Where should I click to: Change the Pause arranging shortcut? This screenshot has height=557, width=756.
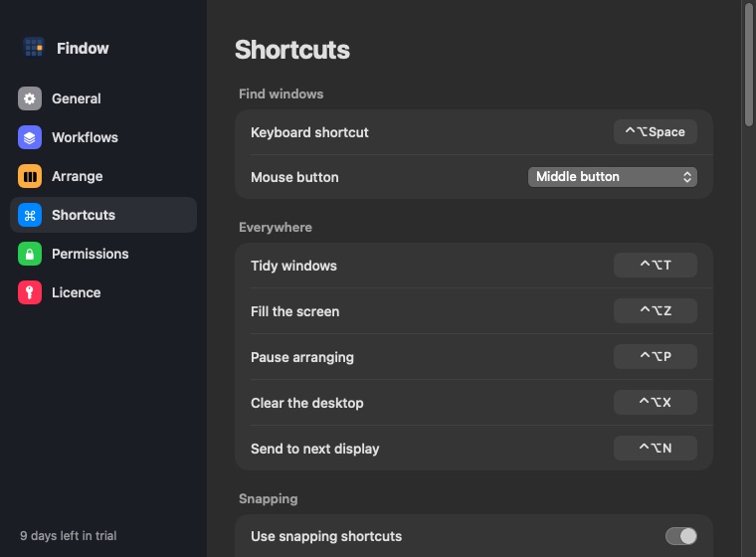[656, 357]
